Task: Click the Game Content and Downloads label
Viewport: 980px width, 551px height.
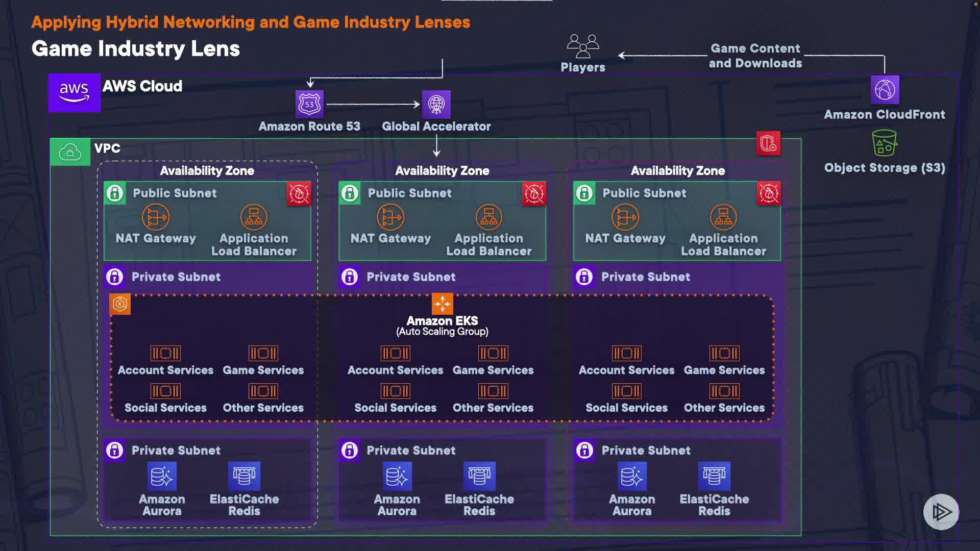Action: [755, 56]
